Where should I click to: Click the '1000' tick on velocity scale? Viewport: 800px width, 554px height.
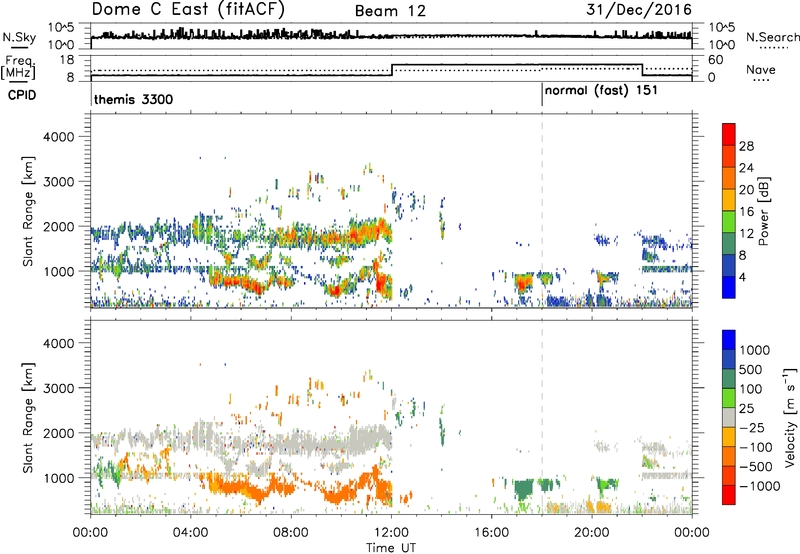754,350
